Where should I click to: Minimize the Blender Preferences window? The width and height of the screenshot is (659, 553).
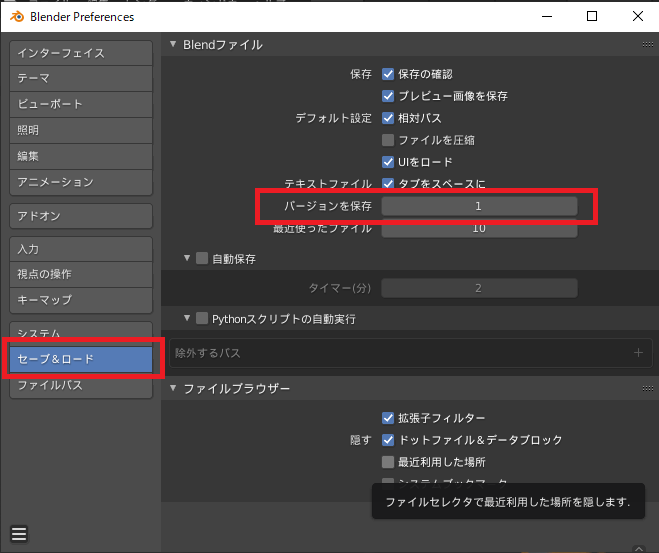point(547,16)
